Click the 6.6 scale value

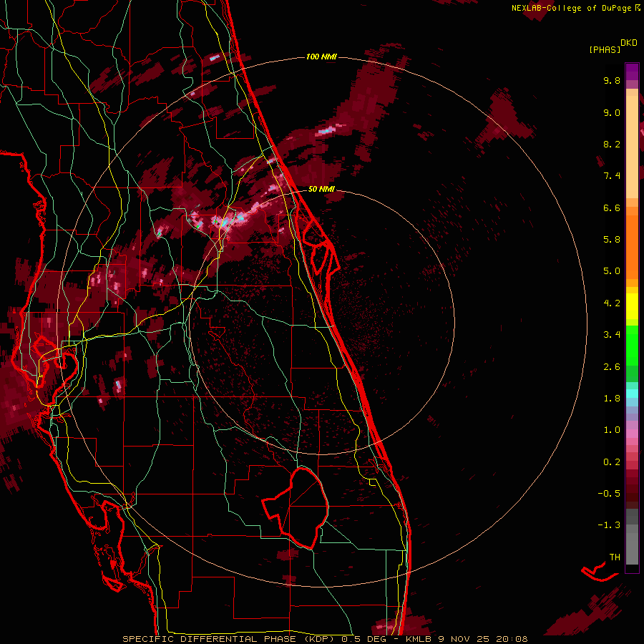tap(612, 208)
